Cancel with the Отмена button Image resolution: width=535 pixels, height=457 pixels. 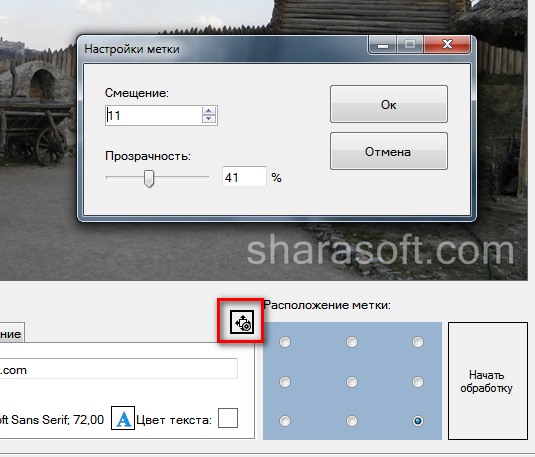pos(389,151)
